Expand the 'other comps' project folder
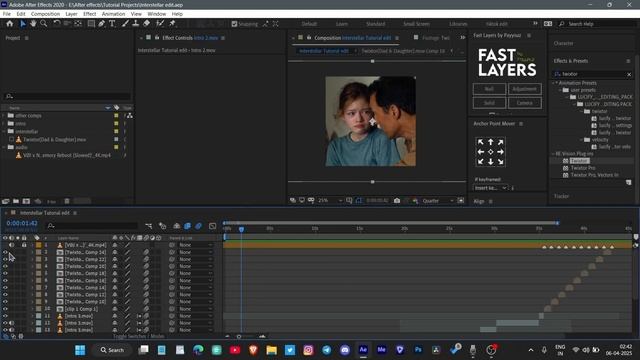 click(4, 116)
